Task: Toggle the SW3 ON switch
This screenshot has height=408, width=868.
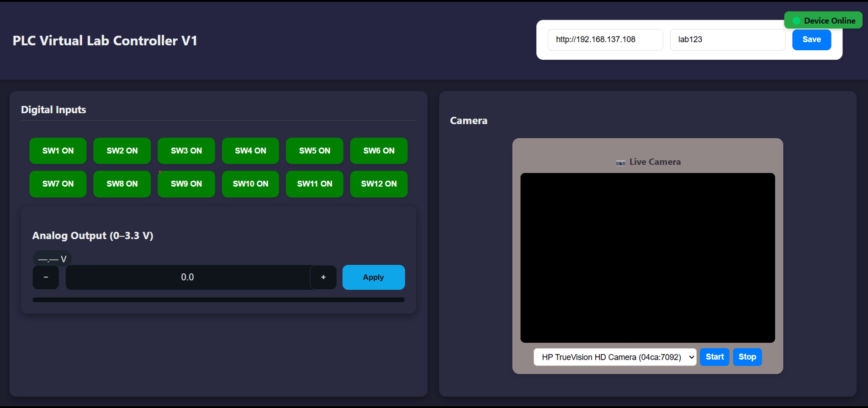Action: pyautogui.click(x=186, y=151)
